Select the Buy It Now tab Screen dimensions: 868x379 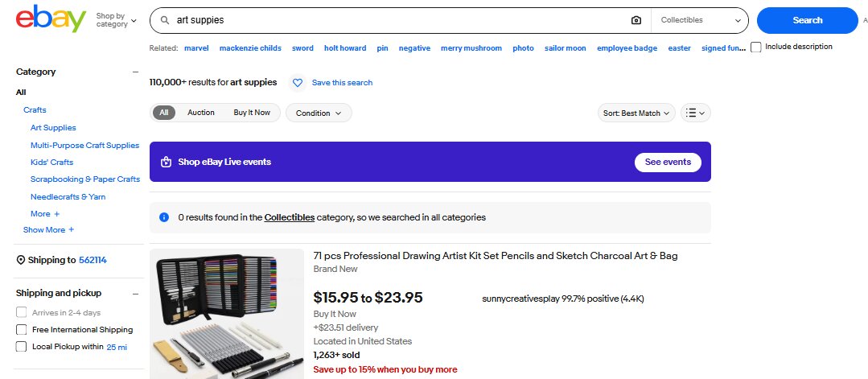(x=252, y=113)
